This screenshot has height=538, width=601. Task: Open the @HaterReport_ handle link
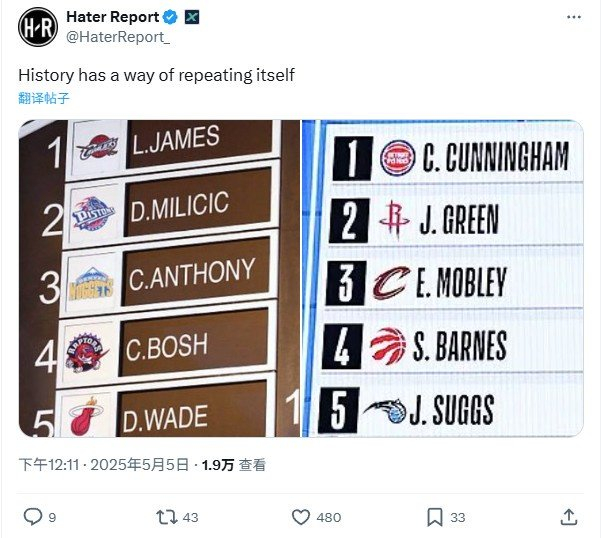[118, 37]
